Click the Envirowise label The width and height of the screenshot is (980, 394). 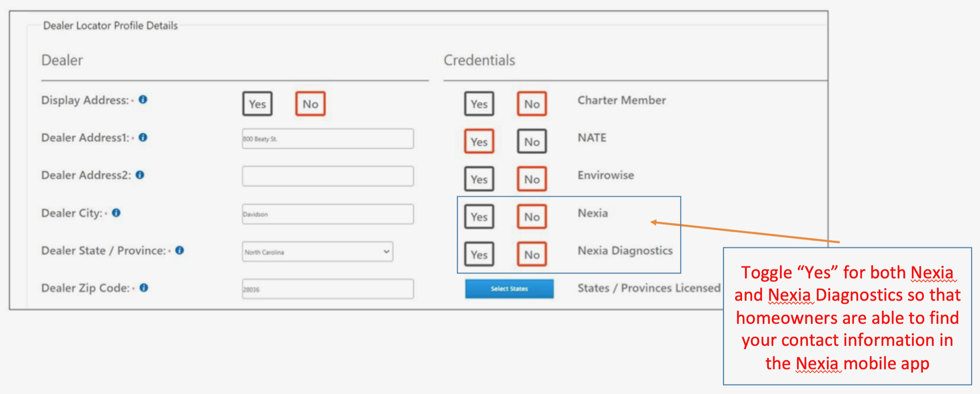(x=606, y=175)
